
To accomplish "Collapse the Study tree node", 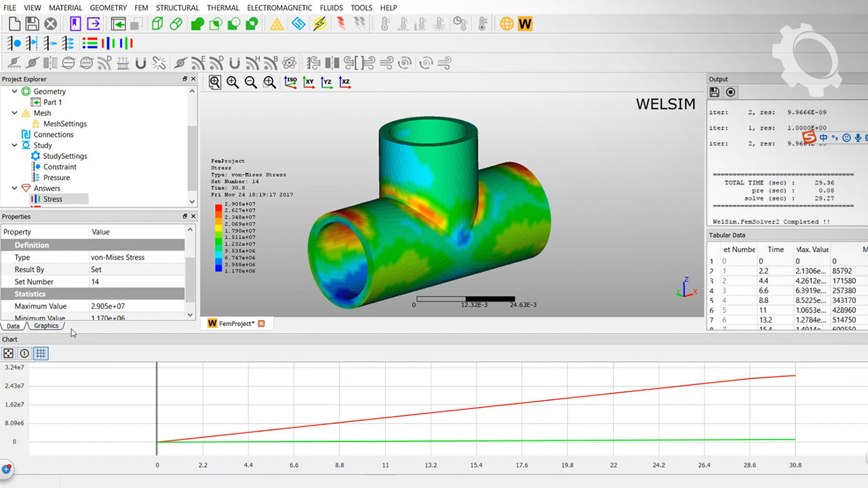I will point(14,145).
